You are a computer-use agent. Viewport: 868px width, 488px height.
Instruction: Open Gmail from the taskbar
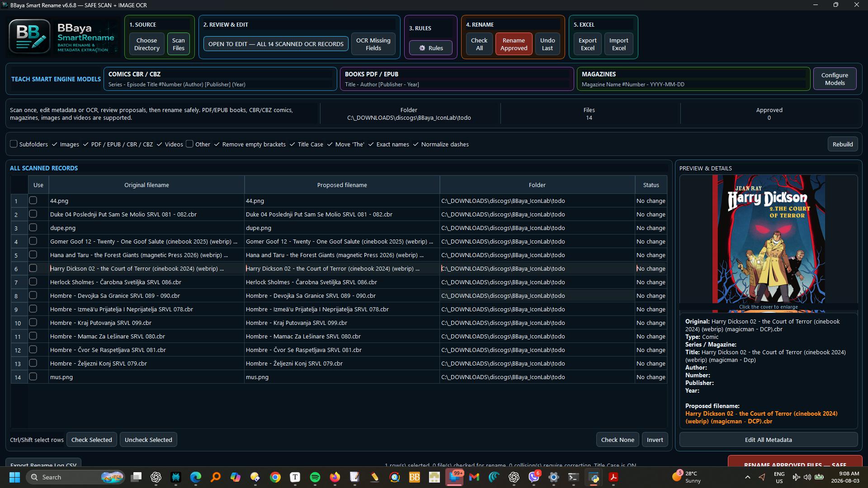[474, 477]
